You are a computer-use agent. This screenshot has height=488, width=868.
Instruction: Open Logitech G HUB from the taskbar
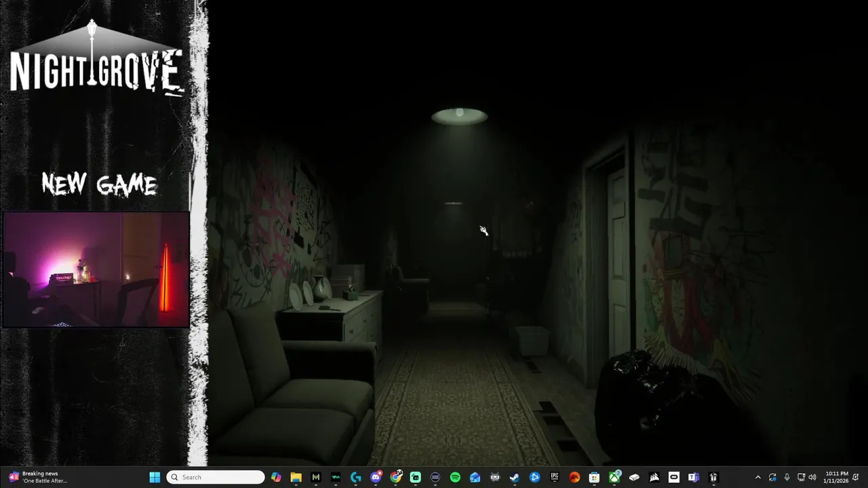pyautogui.click(x=355, y=477)
